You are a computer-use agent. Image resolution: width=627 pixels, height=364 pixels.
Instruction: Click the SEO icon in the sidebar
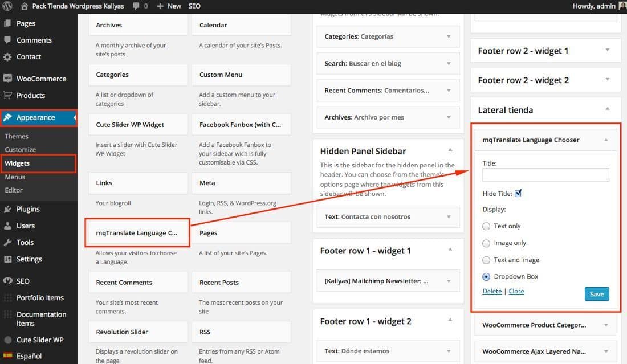pyautogui.click(x=7, y=281)
